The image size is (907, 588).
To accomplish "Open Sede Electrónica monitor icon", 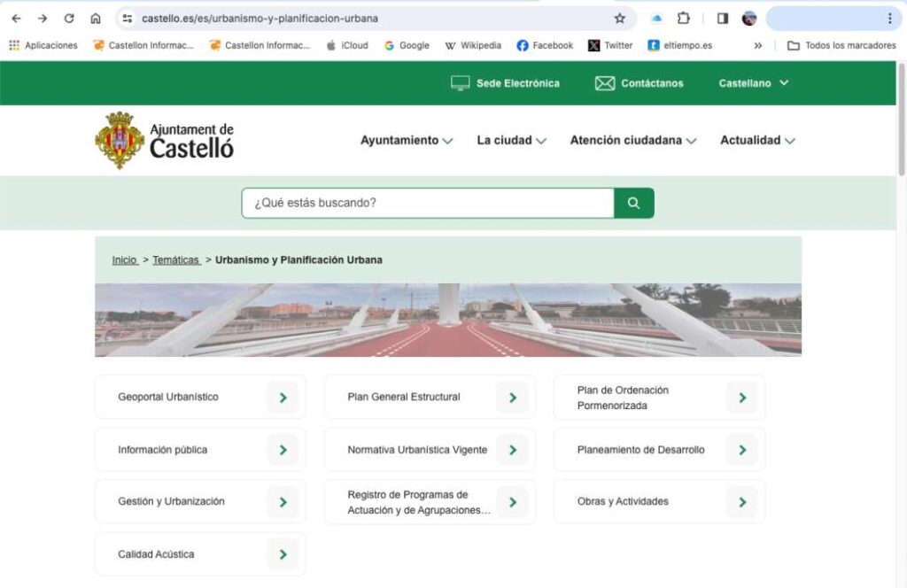I will (x=460, y=83).
